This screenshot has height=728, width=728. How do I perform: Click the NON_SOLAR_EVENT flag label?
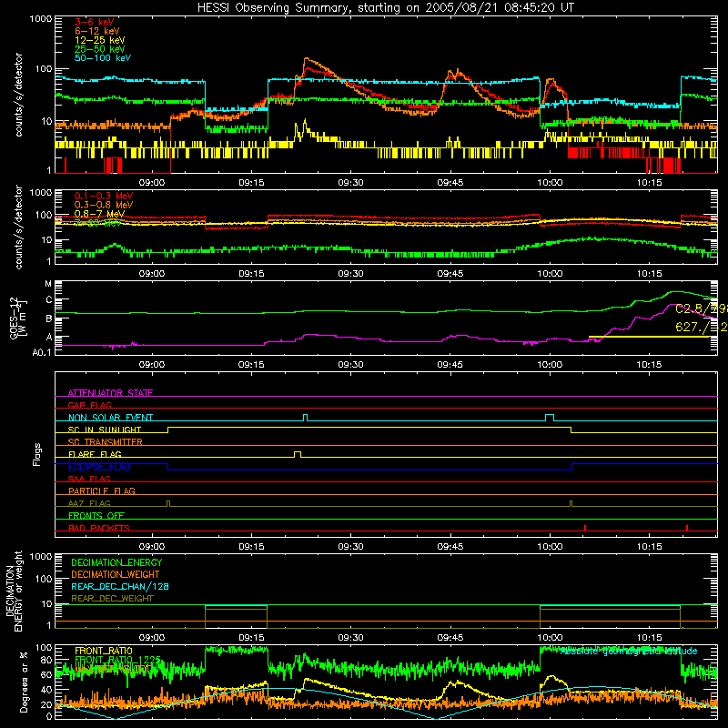coord(110,418)
